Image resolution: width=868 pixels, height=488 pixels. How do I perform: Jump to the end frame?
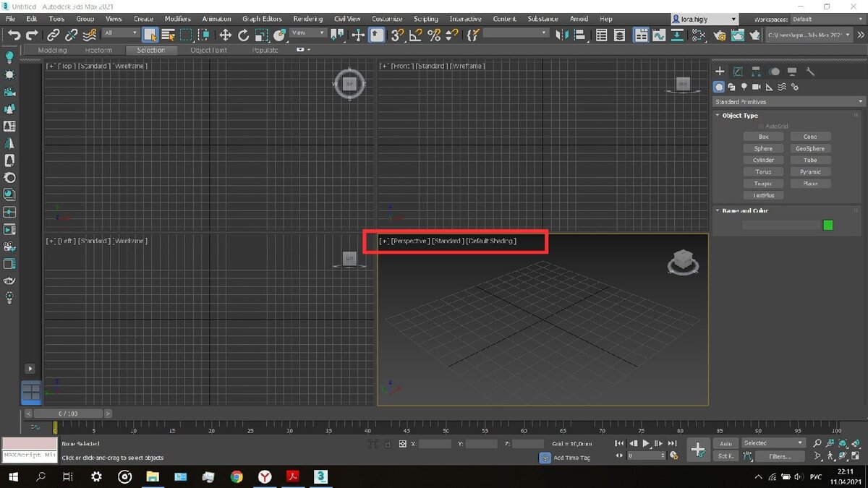[672, 443]
